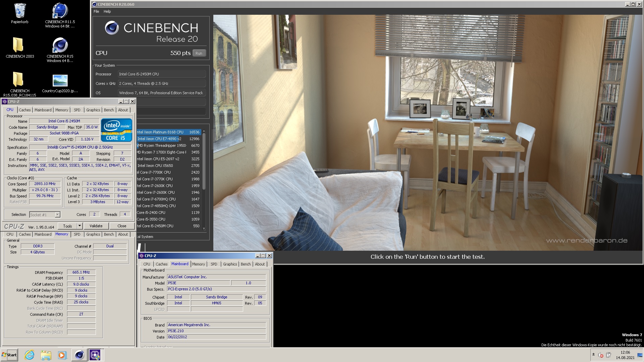Click the OS field Windows 7 64 Bit
This screenshot has width=644, height=362.
[162, 93]
